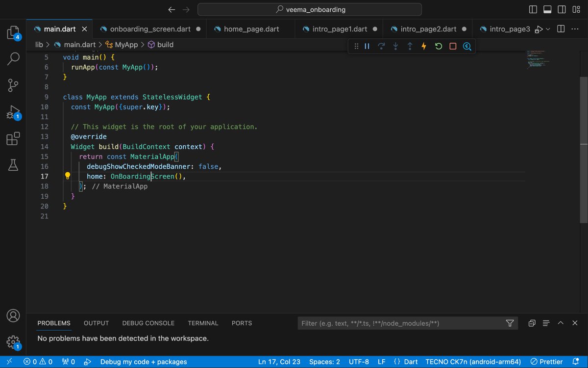Go back with the left arrow
This screenshot has height=368, width=588.
coord(171,9)
